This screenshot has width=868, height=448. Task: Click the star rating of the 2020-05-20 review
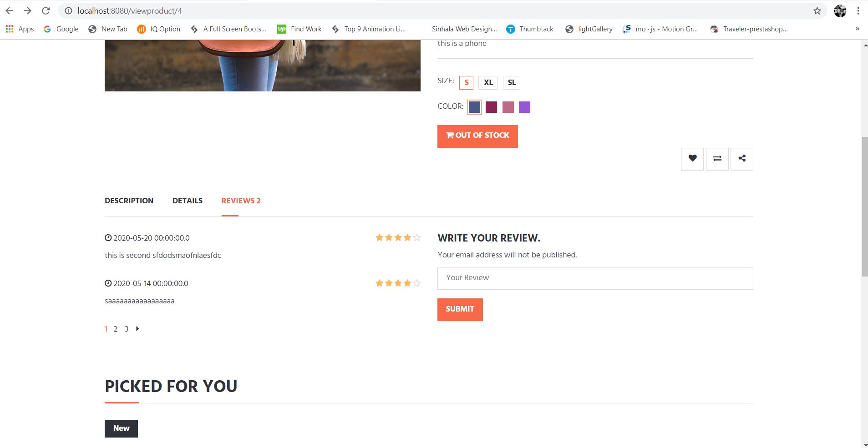pos(398,238)
